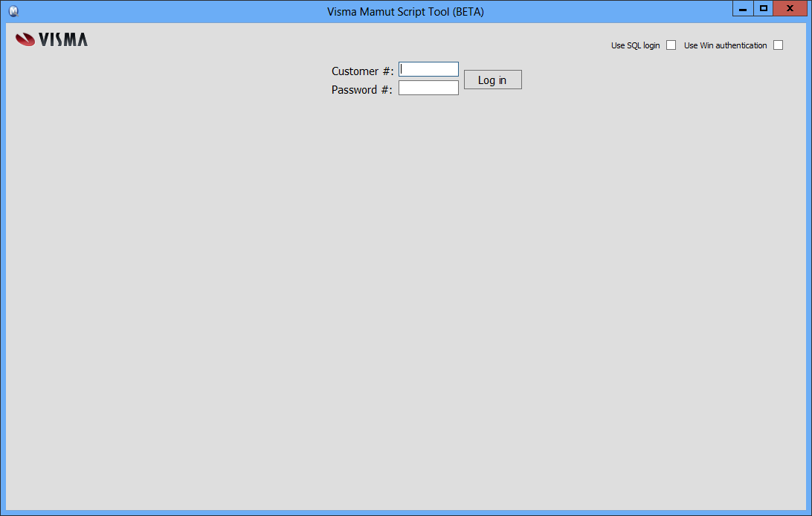Click the window title 'Visma Mamut Script Tool (BETA)'
This screenshot has width=812, height=516.
405,12
